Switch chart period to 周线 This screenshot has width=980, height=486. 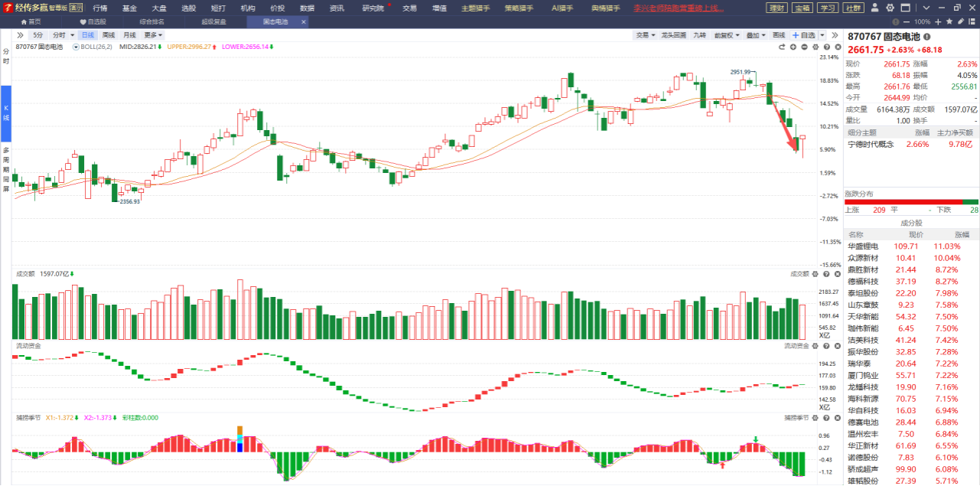point(109,35)
